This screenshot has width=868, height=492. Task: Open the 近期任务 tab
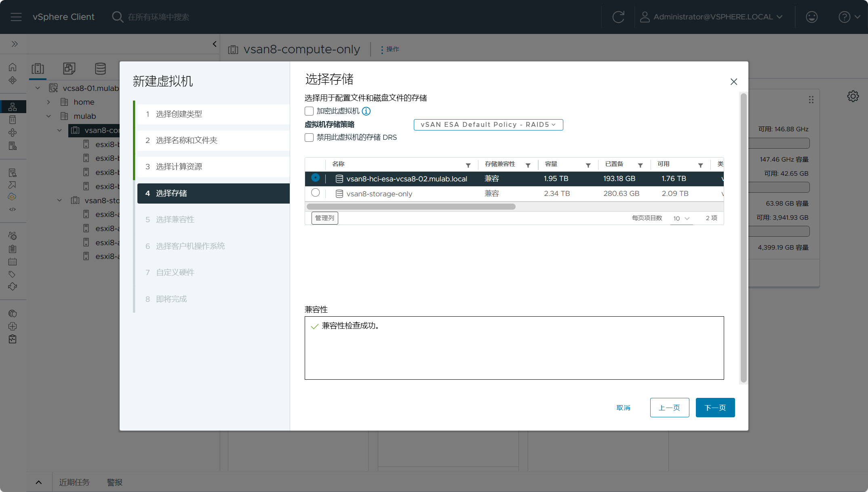click(74, 482)
